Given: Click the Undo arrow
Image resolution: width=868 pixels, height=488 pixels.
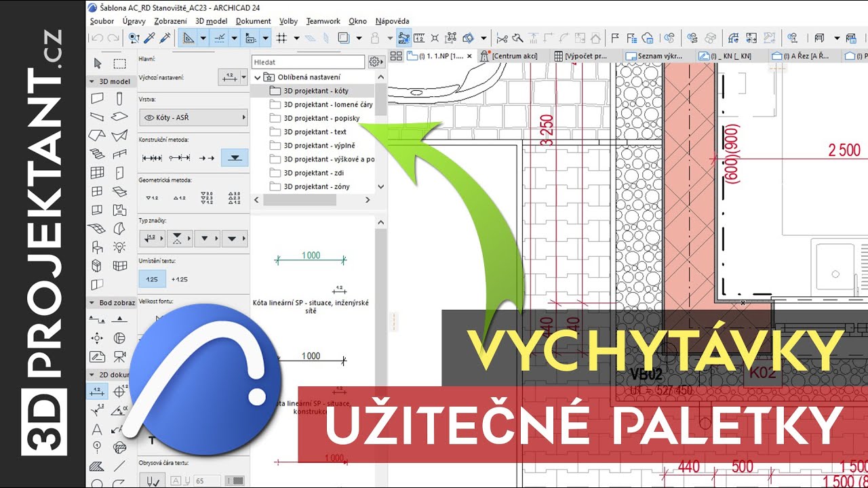Looking at the screenshot, I should (97, 38).
